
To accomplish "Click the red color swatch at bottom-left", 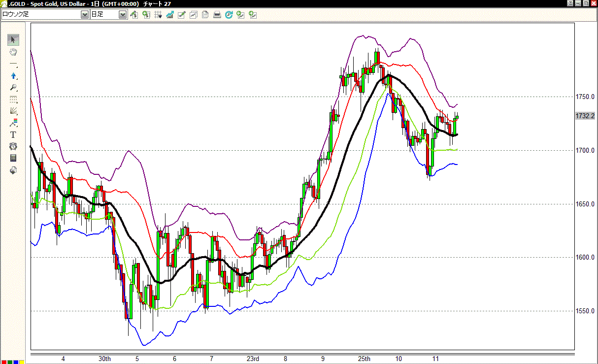I will coord(4,362).
